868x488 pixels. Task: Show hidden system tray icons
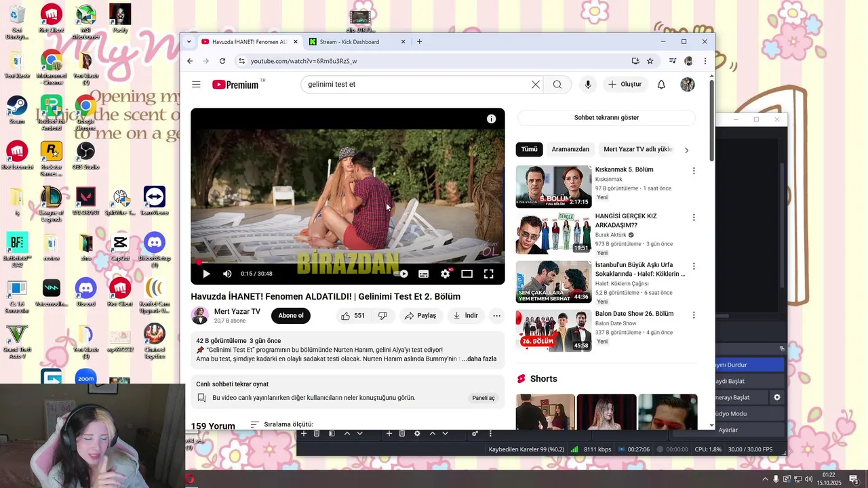[766, 479]
